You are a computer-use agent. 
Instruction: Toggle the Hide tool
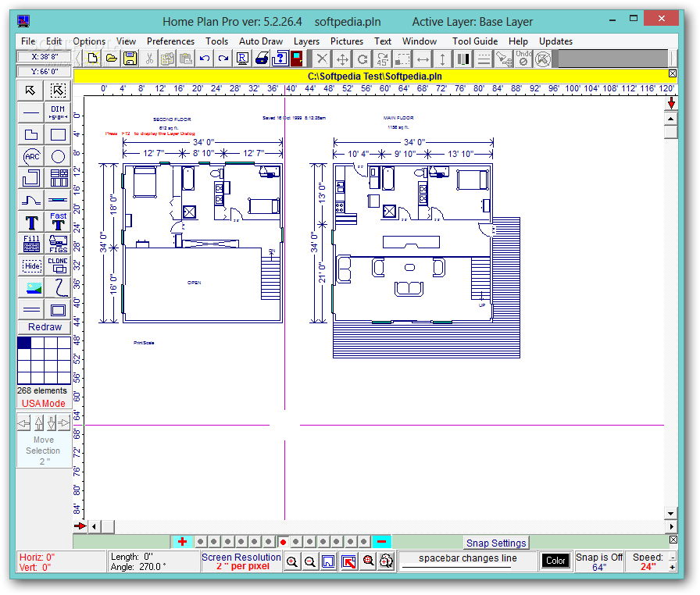[x=30, y=265]
